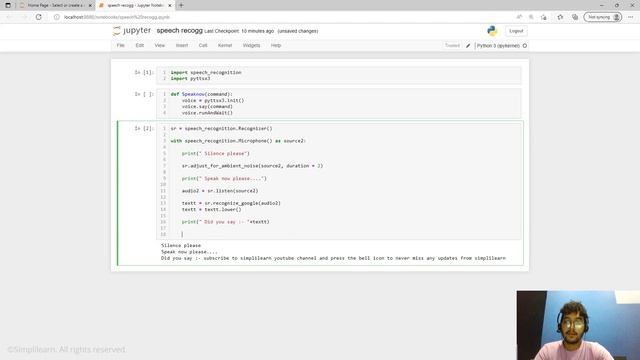Click the code print(" Speak now please....")
The width and height of the screenshot is (640, 360).
(x=224, y=178)
